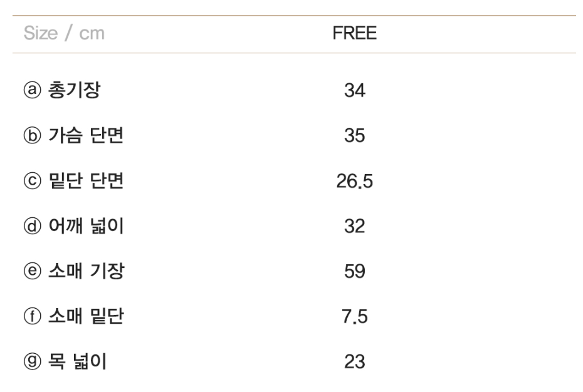Select the 소매 밑단 row label

click(x=85, y=317)
